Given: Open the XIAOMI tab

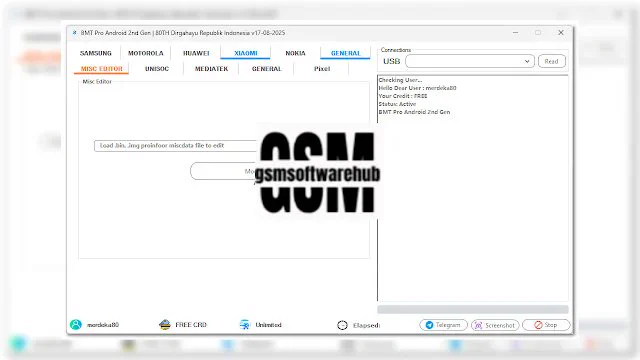Looking at the screenshot, I should [246, 53].
